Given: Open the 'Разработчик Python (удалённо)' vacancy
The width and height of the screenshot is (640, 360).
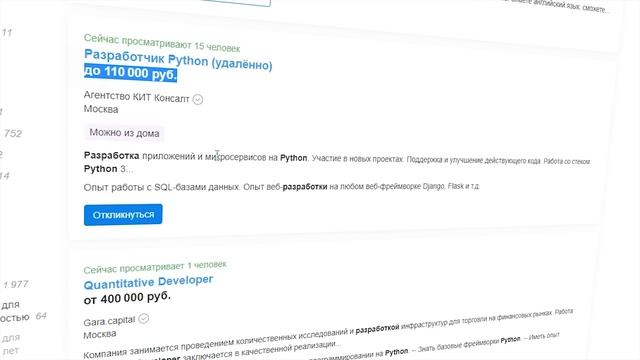Looking at the screenshot, I should (178, 60).
